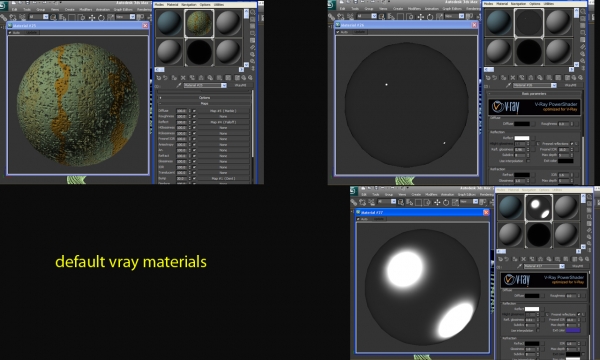Open Utilities menu in Material #25 editor
Image resolution: width=600 pixels, height=360 pixels.
click(219, 5)
